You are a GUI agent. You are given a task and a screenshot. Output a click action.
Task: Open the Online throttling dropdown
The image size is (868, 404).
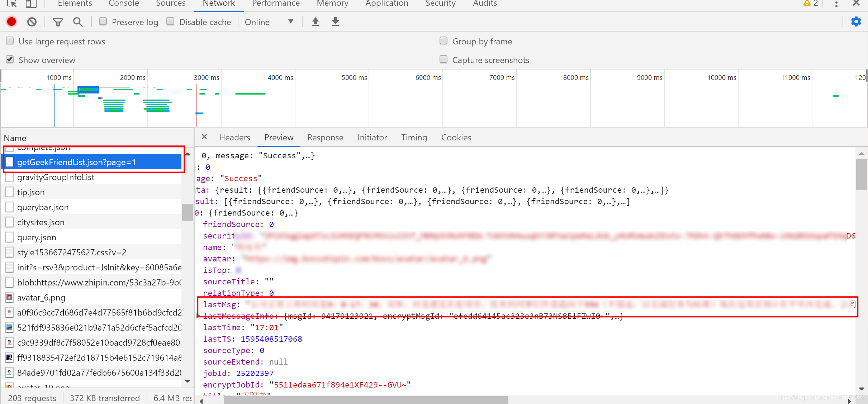point(269,22)
